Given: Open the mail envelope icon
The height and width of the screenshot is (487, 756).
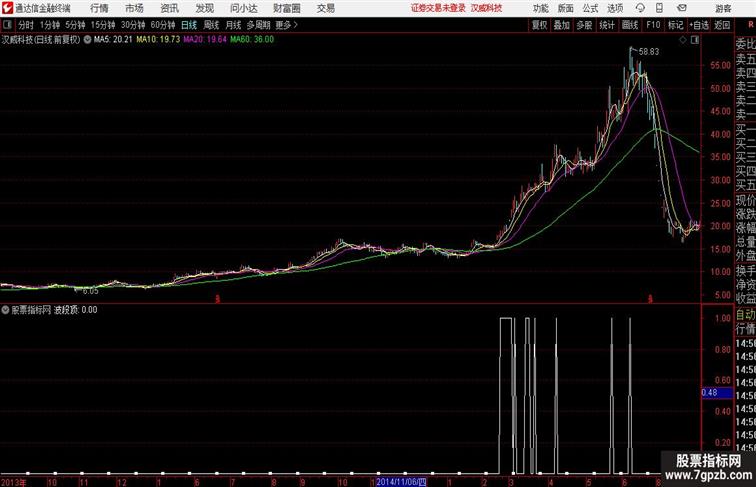Looking at the screenshot, I should tap(682, 8).
